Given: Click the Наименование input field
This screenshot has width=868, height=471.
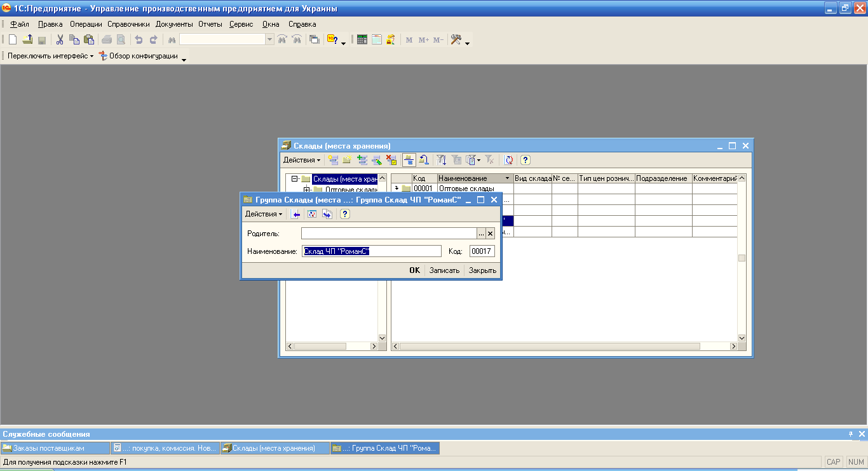Looking at the screenshot, I should pos(371,251).
